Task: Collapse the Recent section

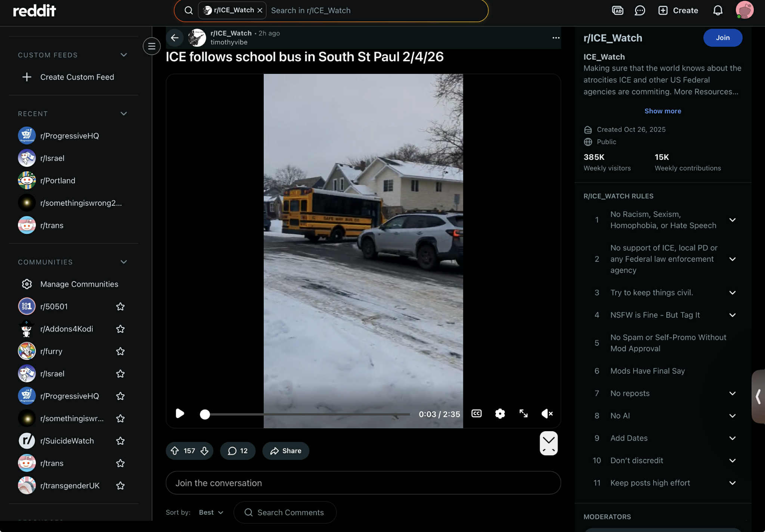Action: 124,113
